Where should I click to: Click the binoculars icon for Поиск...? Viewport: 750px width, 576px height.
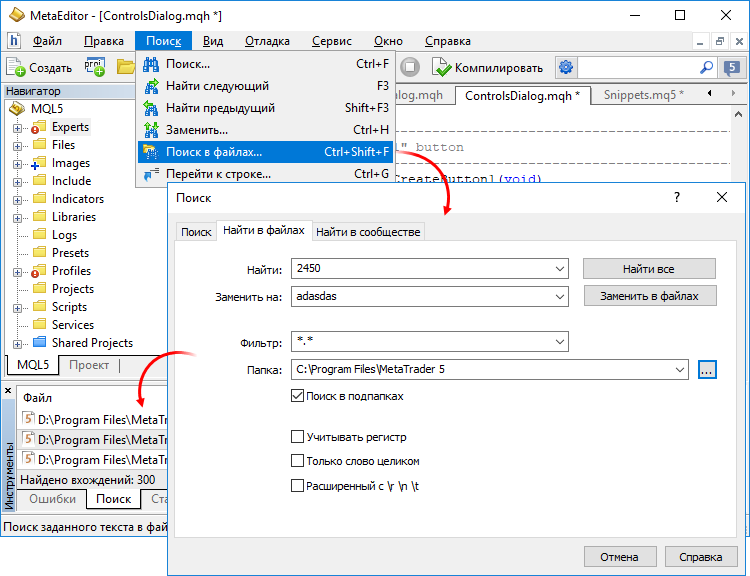click(x=151, y=64)
